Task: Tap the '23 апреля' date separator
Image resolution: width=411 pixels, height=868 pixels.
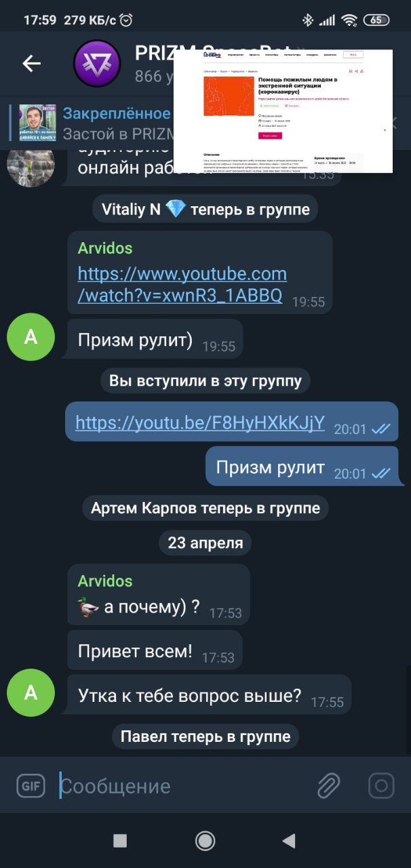Action: (x=206, y=543)
